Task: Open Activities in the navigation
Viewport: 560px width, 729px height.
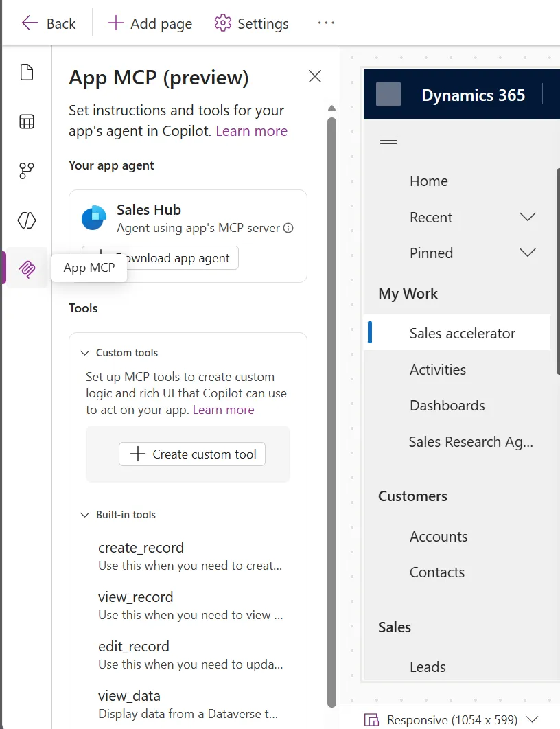Action: [437, 369]
